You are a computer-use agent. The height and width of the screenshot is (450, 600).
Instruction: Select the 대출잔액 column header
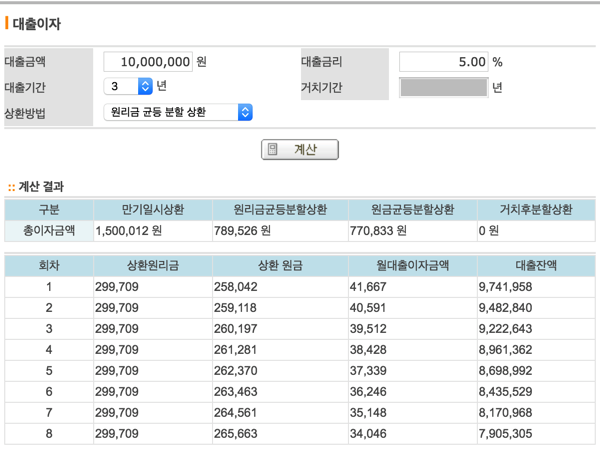[535, 265]
